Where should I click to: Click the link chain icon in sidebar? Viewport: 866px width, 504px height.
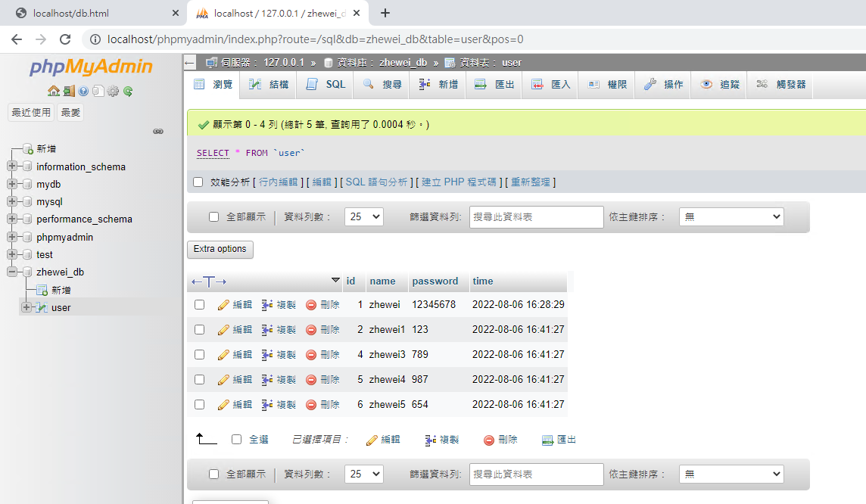pyautogui.click(x=158, y=131)
